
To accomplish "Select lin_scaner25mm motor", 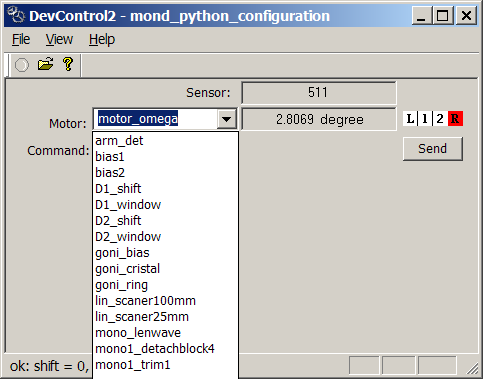I will click(165, 317).
